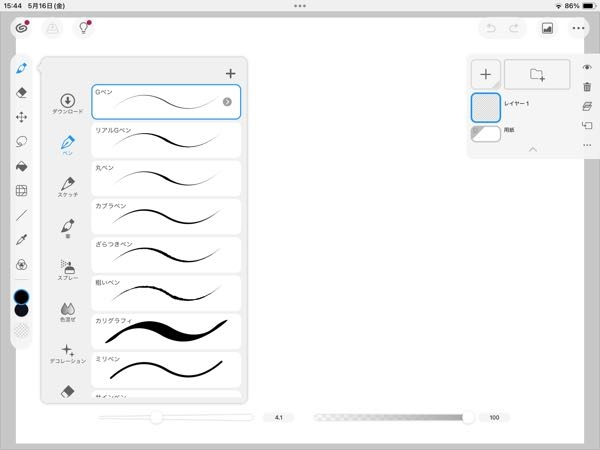Collapse the layer panel with the chevron
600x450 pixels.
(532, 149)
